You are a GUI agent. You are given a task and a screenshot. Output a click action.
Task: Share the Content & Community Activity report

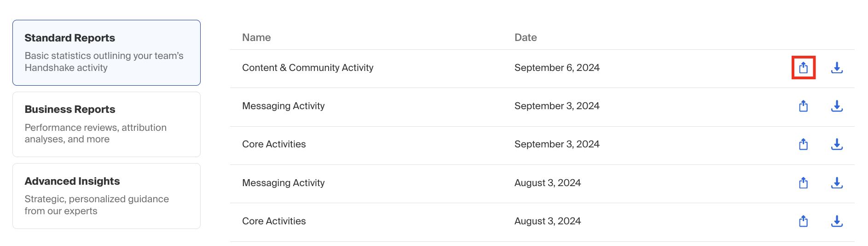coord(803,68)
